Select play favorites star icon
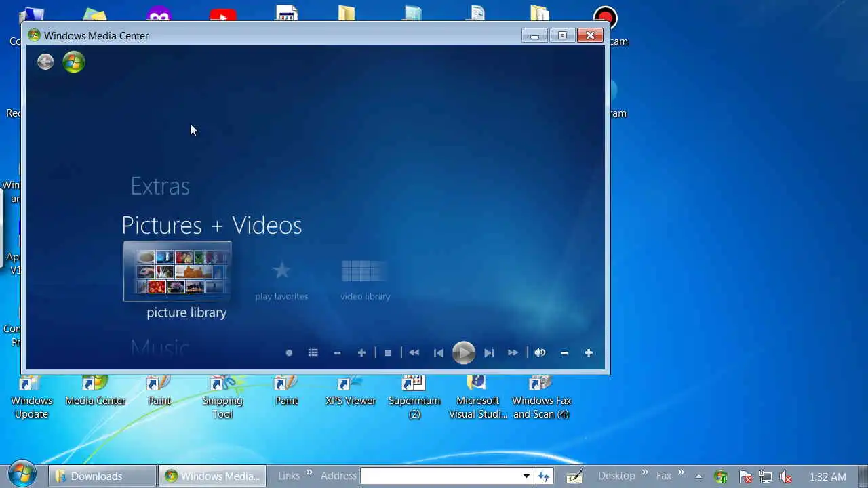The width and height of the screenshot is (868, 488). pos(281,271)
